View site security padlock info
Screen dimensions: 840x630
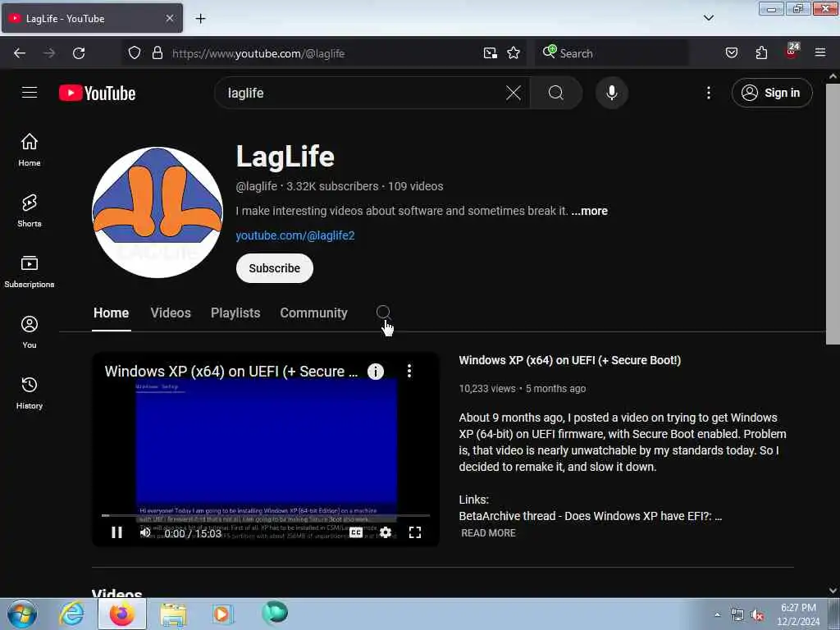point(157,53)
